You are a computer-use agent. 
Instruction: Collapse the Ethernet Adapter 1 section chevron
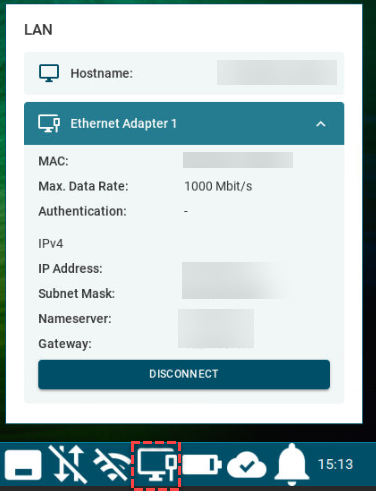click(x=321, y=124)
